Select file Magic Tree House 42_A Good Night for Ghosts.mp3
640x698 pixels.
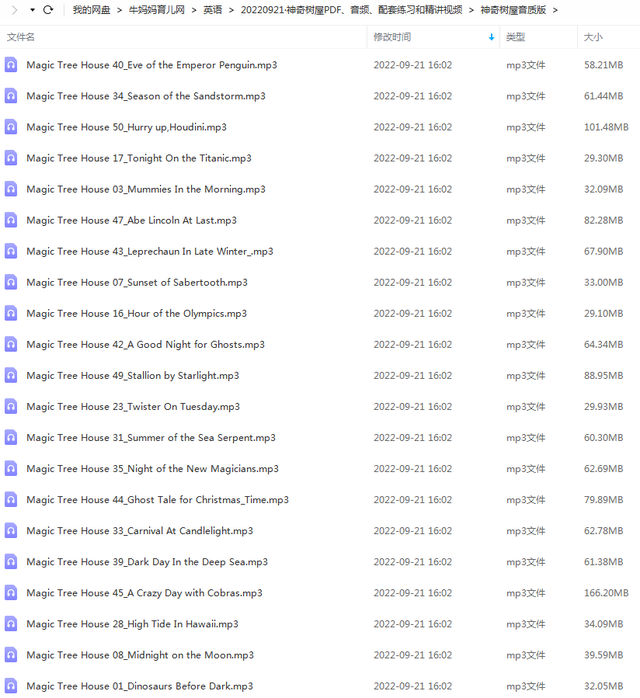(146, 345)
